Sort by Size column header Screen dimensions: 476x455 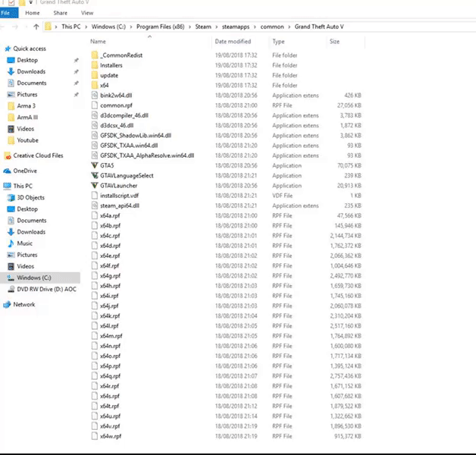point(334,42)
